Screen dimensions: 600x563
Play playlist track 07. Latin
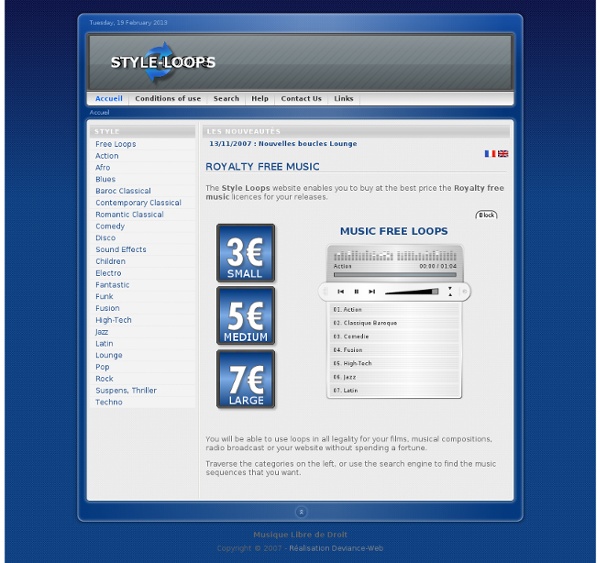(395, 390)
